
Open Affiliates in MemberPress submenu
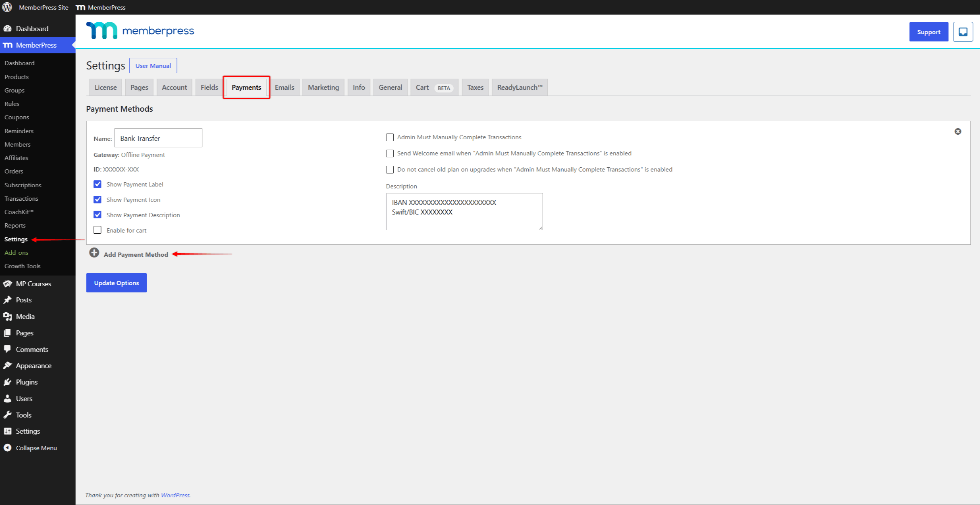(x=16, y=158)
